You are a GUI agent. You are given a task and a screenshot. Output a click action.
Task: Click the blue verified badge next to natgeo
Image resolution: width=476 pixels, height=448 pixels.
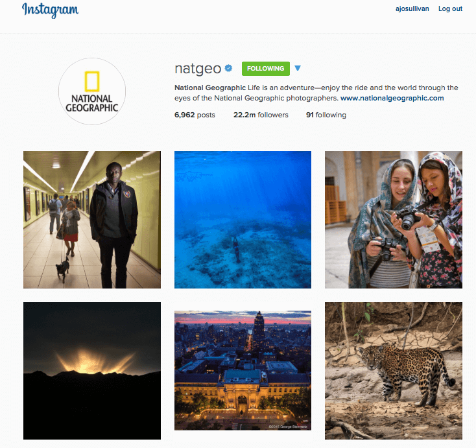228,68
